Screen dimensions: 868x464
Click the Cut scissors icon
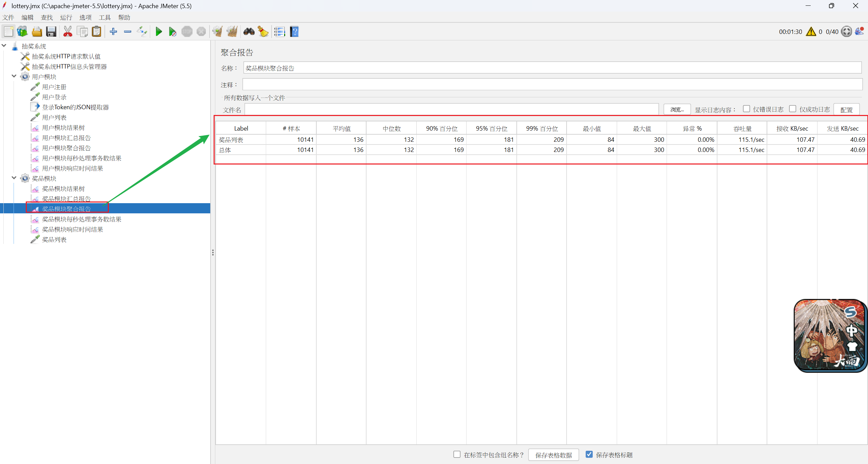coord(67,32)
